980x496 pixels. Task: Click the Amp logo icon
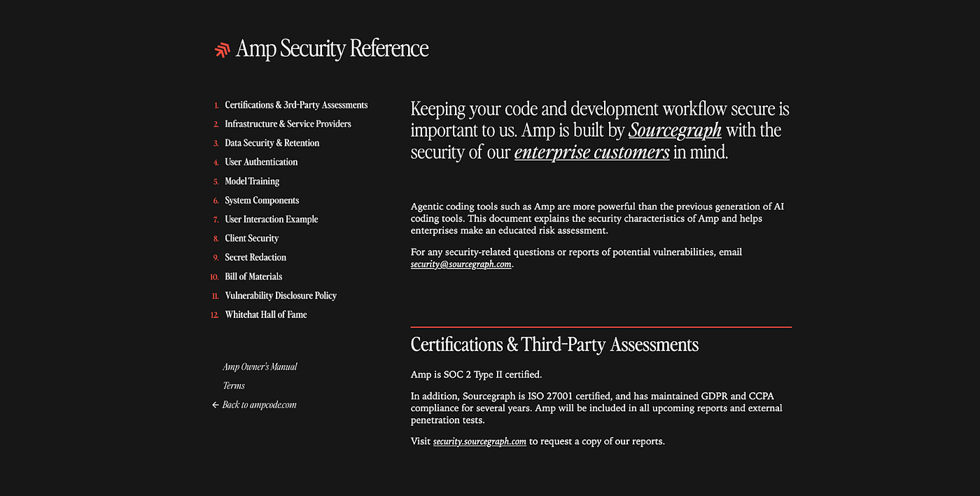223,50
